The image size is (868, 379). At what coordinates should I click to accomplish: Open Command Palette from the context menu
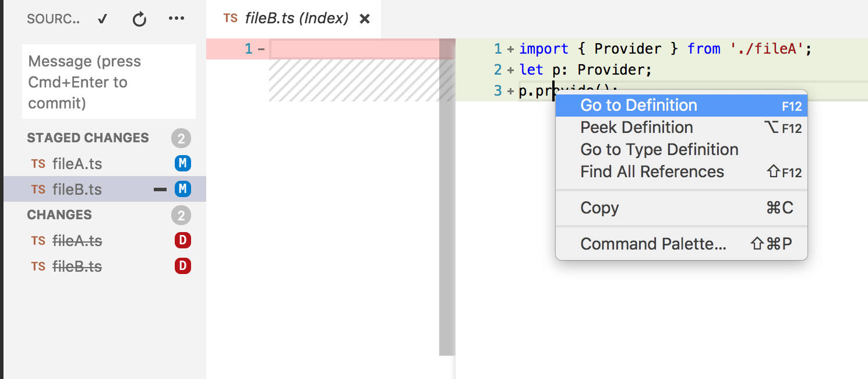(654, 243)
